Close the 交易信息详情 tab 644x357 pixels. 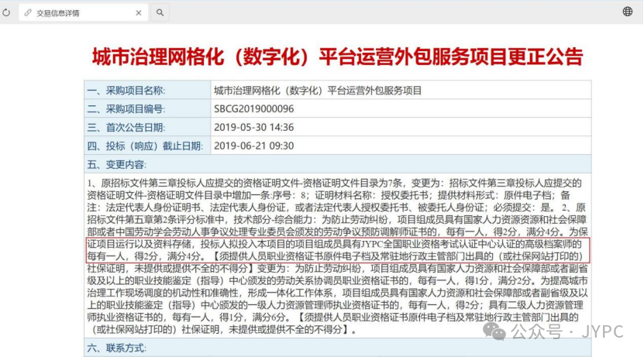coord(137,13)
